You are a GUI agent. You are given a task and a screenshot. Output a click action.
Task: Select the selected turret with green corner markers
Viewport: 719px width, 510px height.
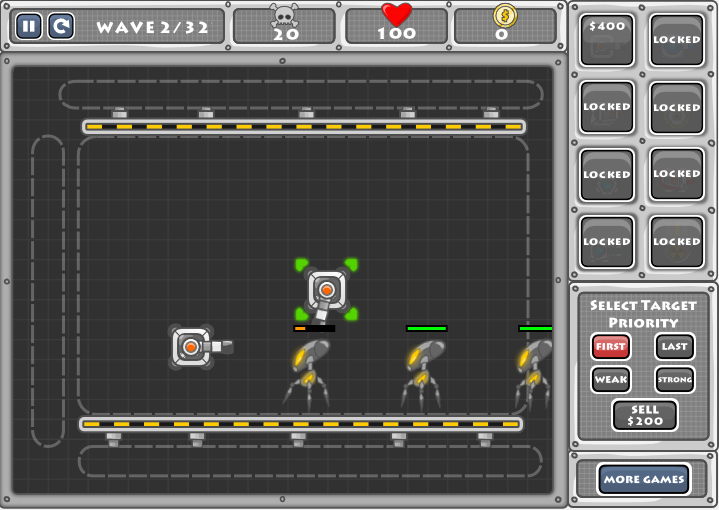click(326, 290)
